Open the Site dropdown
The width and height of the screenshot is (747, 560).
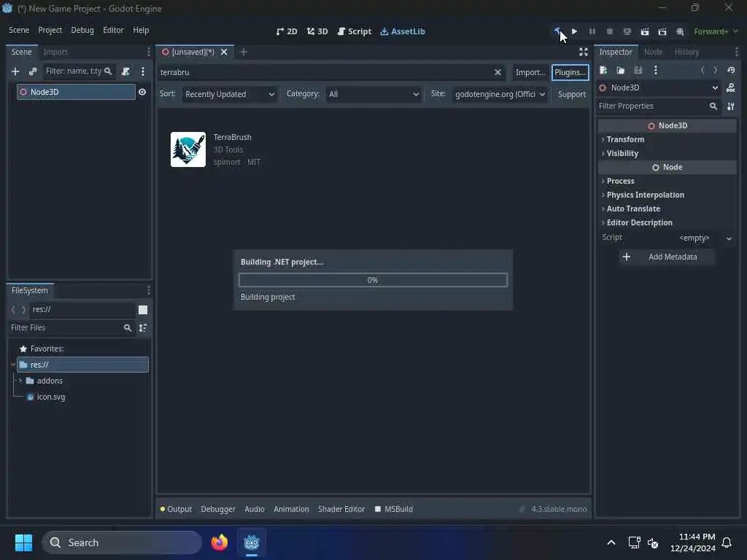pos(500,94)
